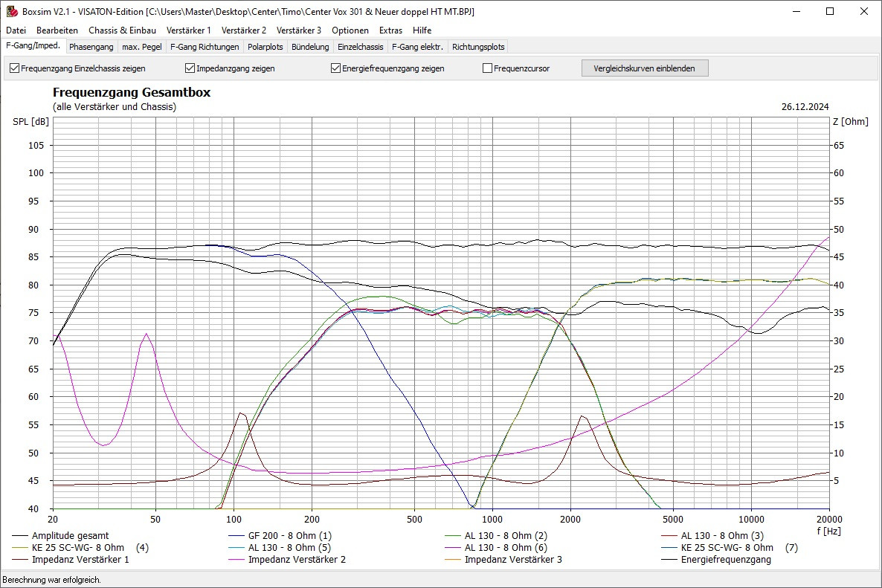Select the Bündelung tab
This screenshot has width=882, height=588.
coord(310,47)
